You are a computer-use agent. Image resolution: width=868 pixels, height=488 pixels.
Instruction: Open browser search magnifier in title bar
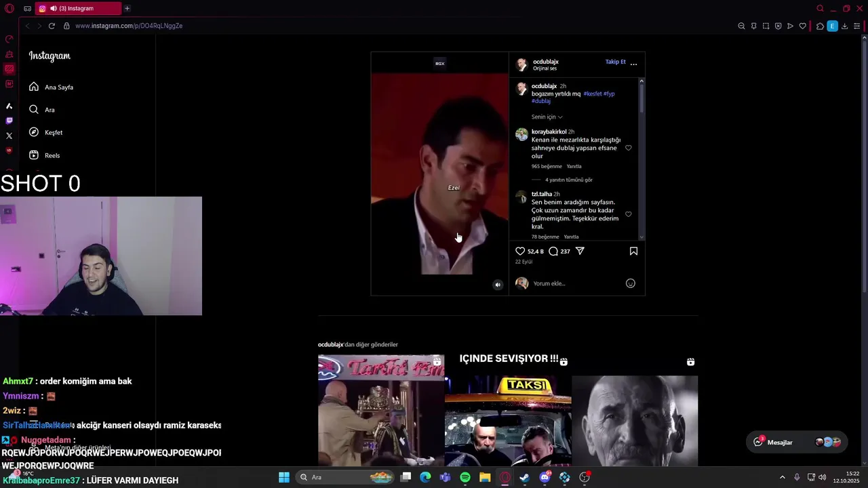pos(820,9)
